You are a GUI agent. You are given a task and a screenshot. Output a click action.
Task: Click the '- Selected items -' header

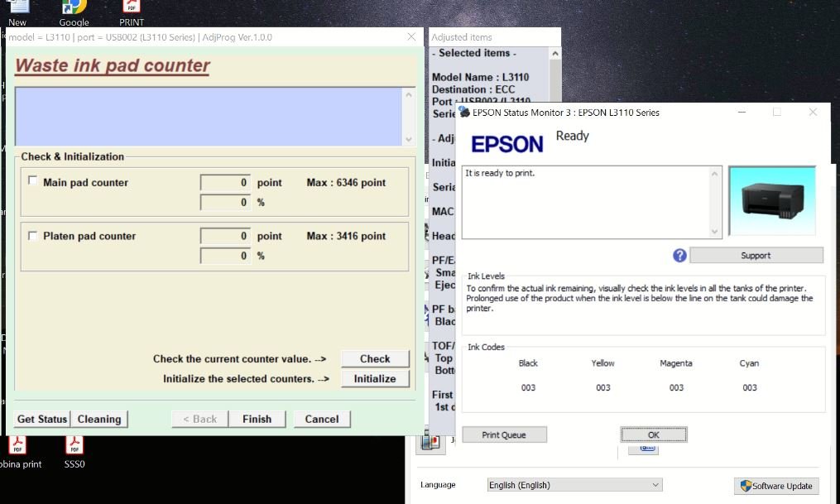[475, 53]
